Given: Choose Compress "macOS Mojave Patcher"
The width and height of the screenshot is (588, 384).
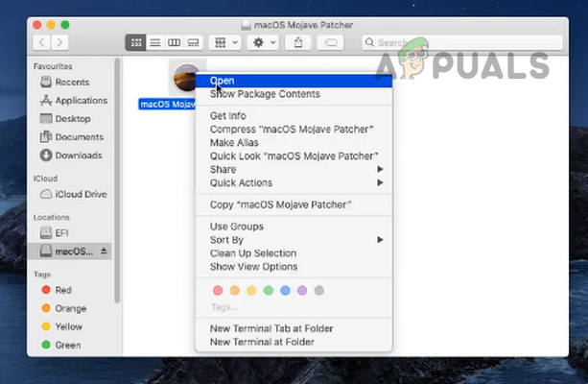Looking at the screenshot, I should click(294, 130).
